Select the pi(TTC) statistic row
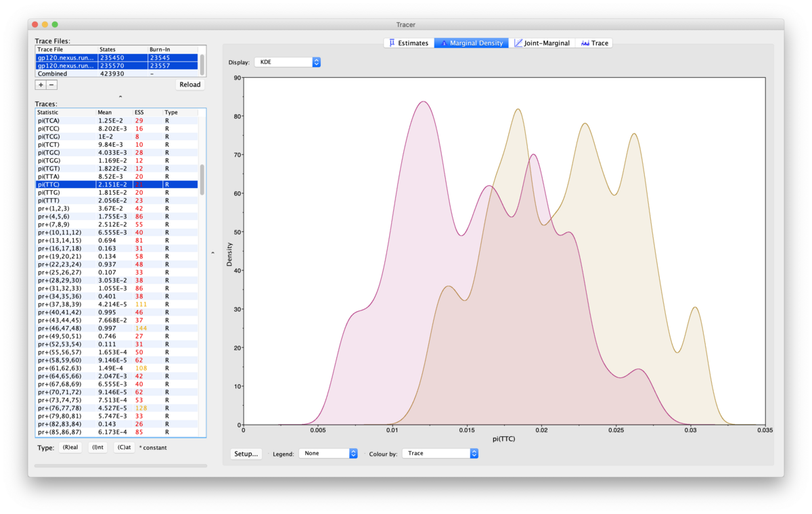Image resolution: width=812 pixels, height=514 pixels. coord(116,185)
